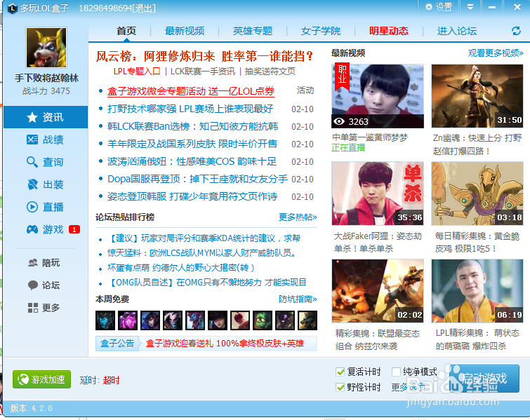Open the 观看更多视频 link
530x420 pixels.
point(496,53)
